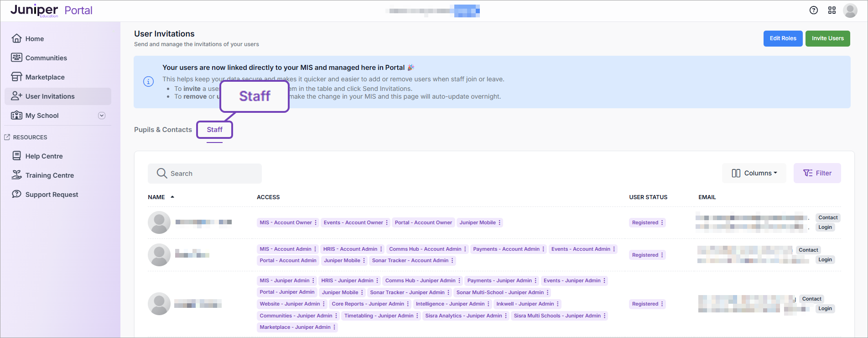Click the Help Centre document icon

click(x=17, y=156)
